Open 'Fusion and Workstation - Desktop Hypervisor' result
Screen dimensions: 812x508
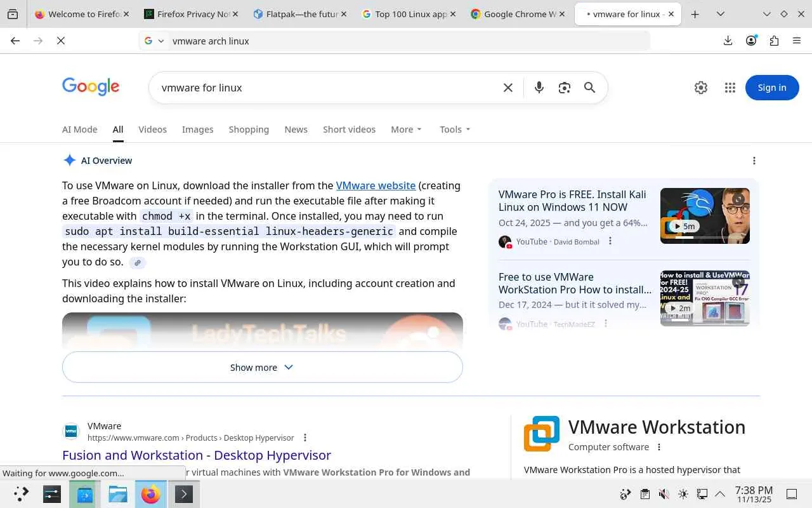click(197, 455)
